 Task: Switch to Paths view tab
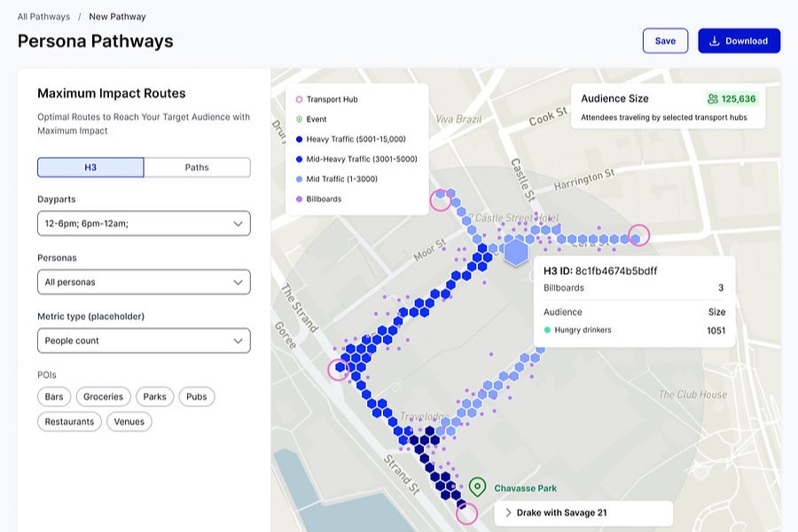[x=197, y=167]
